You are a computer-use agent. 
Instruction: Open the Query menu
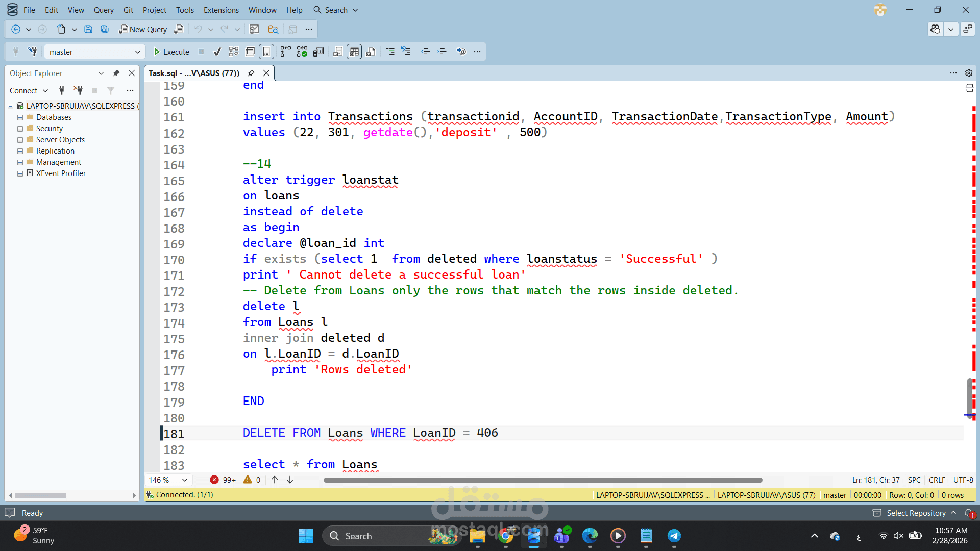tap(104, 10)
